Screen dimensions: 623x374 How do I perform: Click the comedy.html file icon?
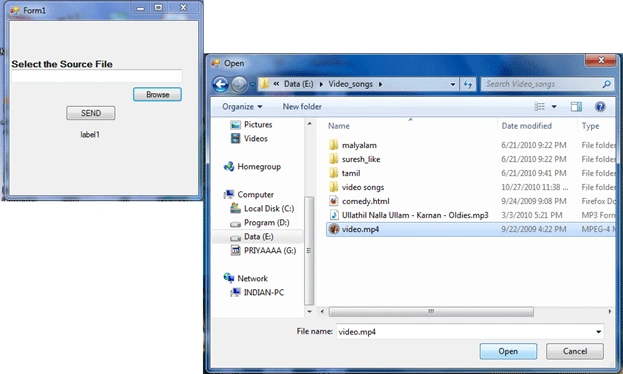coord(334,201)
